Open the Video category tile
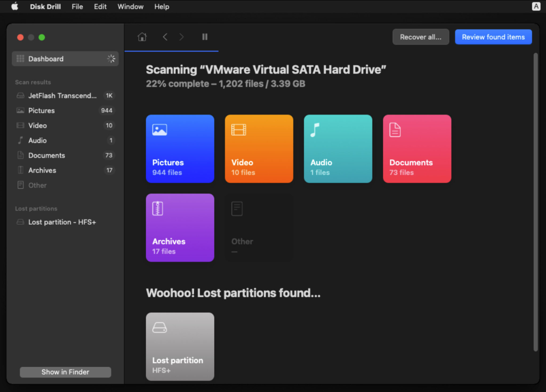The width and height of the screenshot is (546, 392). [x=259, y=149]
